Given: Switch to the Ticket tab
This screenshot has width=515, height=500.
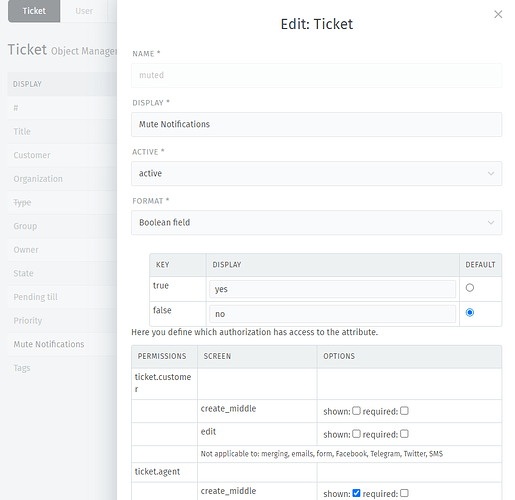Looking at the screenshot, I should pos(34,11).
